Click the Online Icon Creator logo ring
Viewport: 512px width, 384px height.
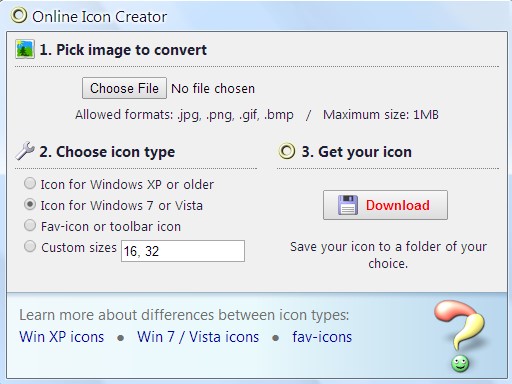(19, 15)
